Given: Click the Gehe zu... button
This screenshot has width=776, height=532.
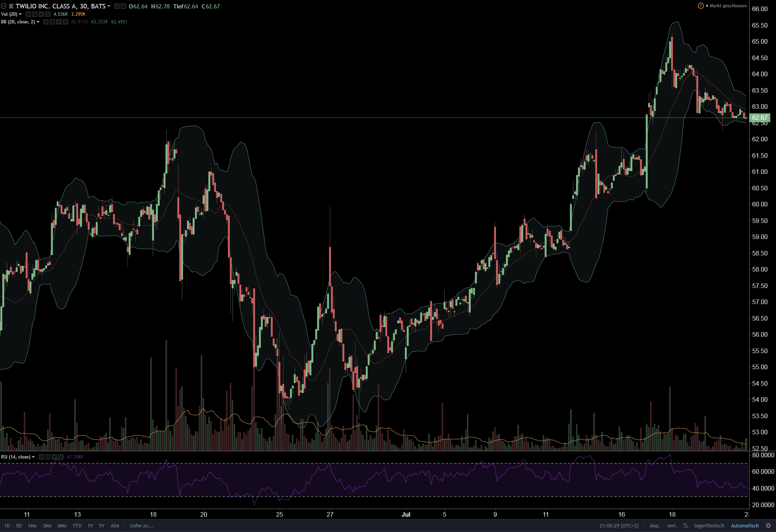Looking at the screenshot, I should click(141, 525).
